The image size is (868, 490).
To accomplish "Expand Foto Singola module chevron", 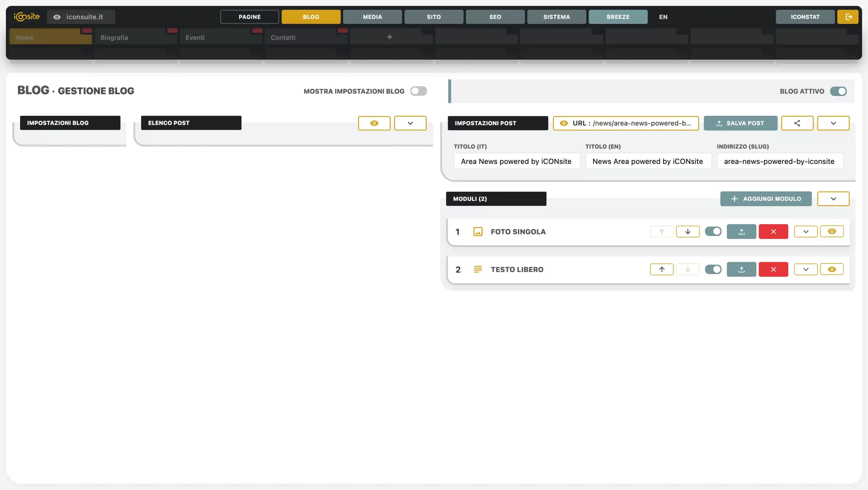I will point(806,232).
